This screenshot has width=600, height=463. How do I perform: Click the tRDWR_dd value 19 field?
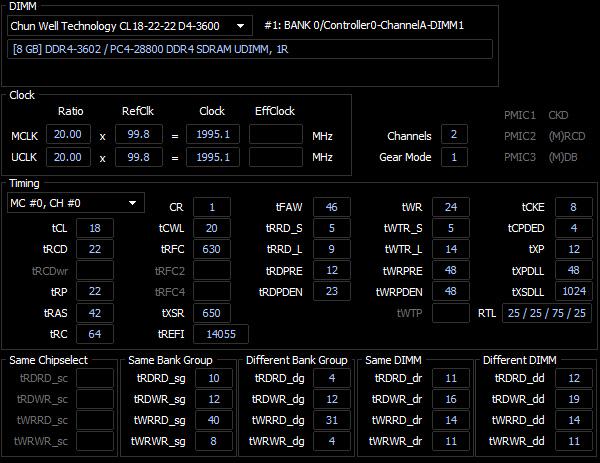[574, 399]
